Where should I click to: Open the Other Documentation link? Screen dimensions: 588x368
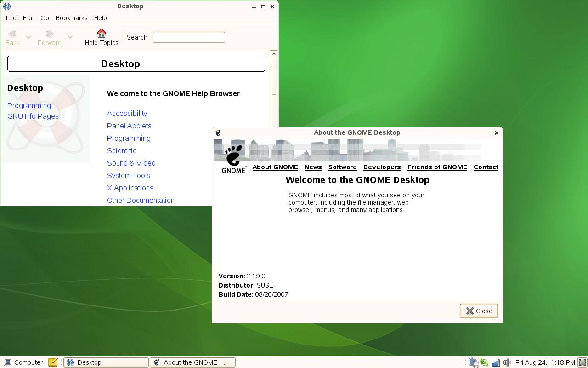141,200
